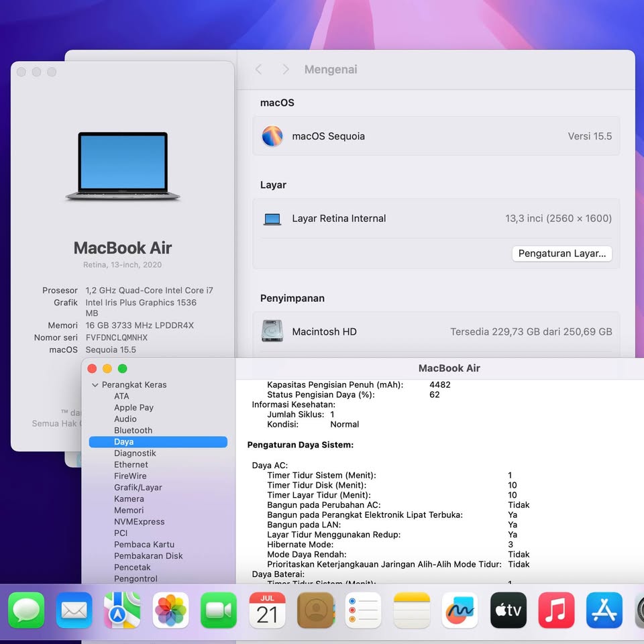Select FireWire in the hardware list
The height and width of the screenshot is (644, 644).
click(130, 476)
